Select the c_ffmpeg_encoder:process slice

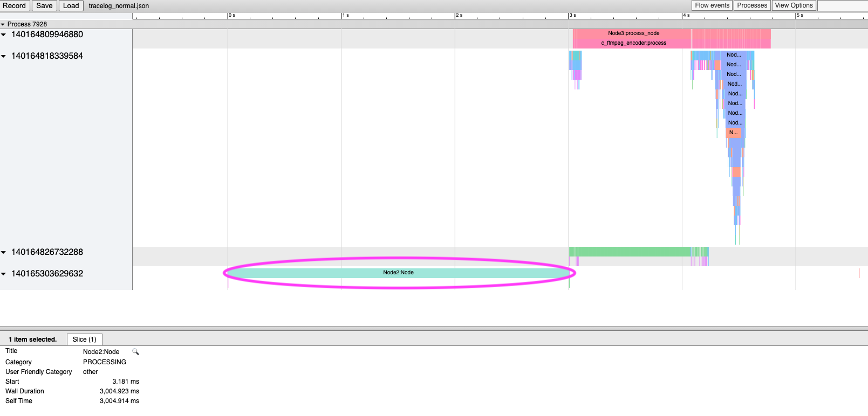[633, 43]
